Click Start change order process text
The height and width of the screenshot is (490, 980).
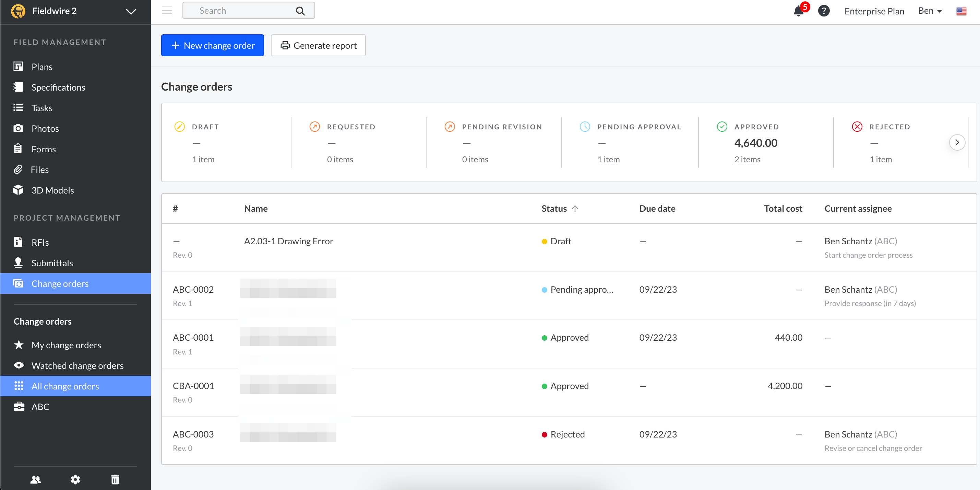pos(868,255)
